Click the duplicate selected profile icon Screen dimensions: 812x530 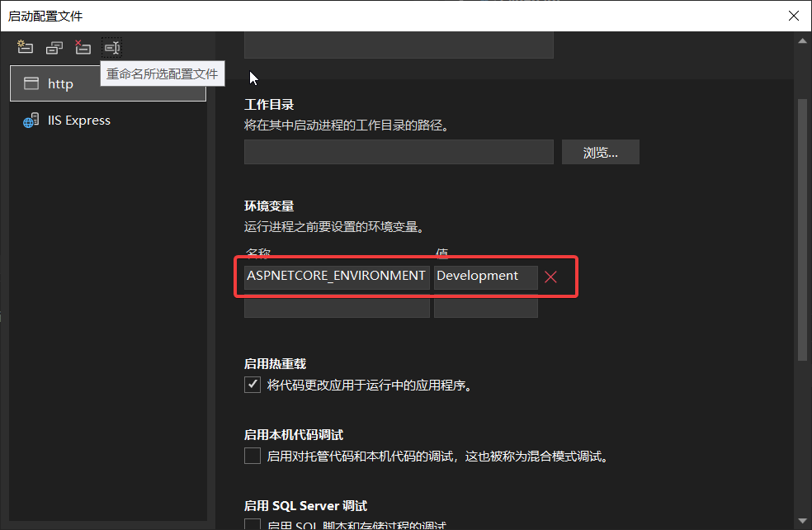tap(54, 47)
